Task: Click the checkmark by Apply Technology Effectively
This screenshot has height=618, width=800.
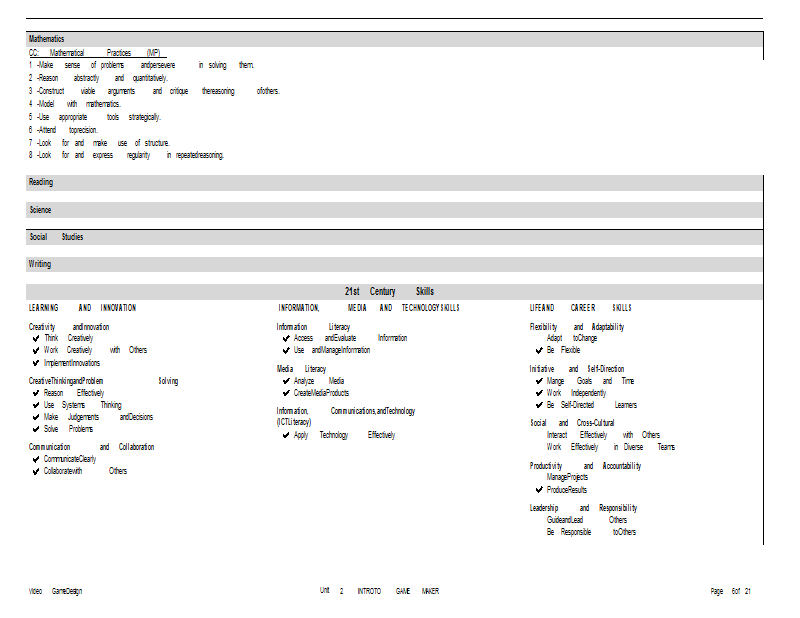Action: pos(286,435)
